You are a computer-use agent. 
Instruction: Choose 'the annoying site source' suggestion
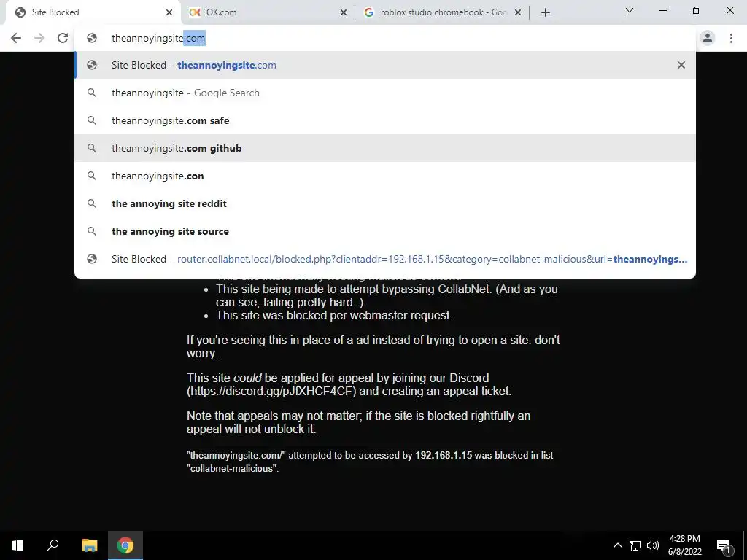[385, 231]
